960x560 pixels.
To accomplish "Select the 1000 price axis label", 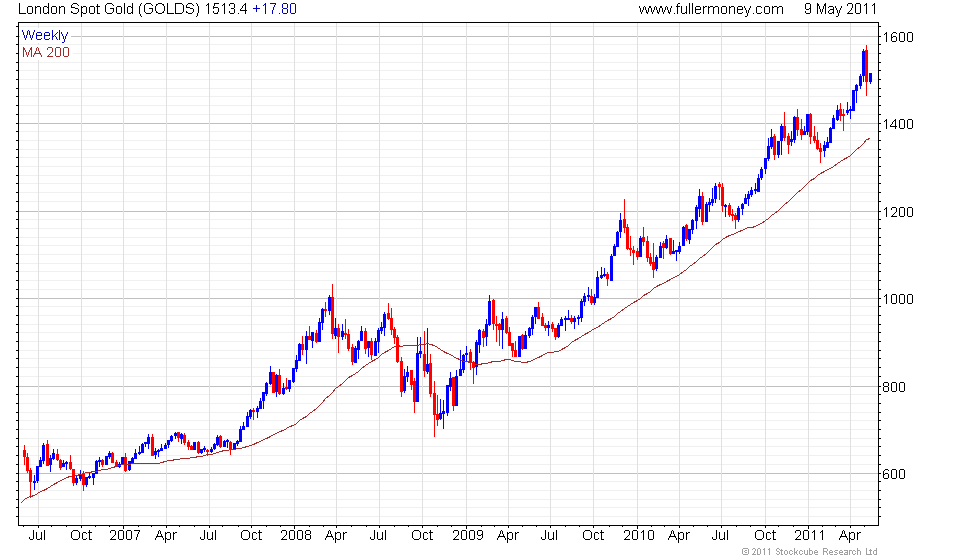I will [x=898, y=299].
